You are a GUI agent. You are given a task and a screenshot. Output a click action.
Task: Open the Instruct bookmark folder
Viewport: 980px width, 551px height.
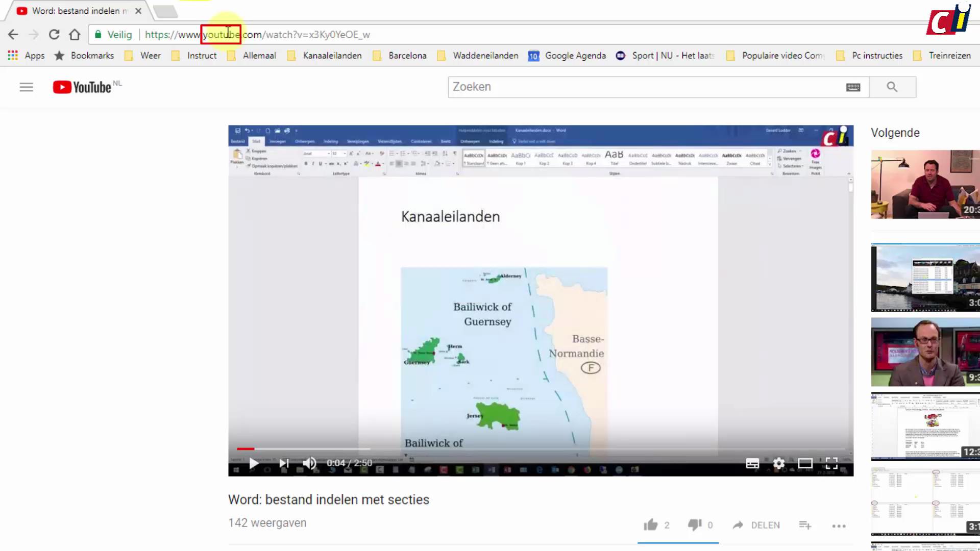[194, 56]
